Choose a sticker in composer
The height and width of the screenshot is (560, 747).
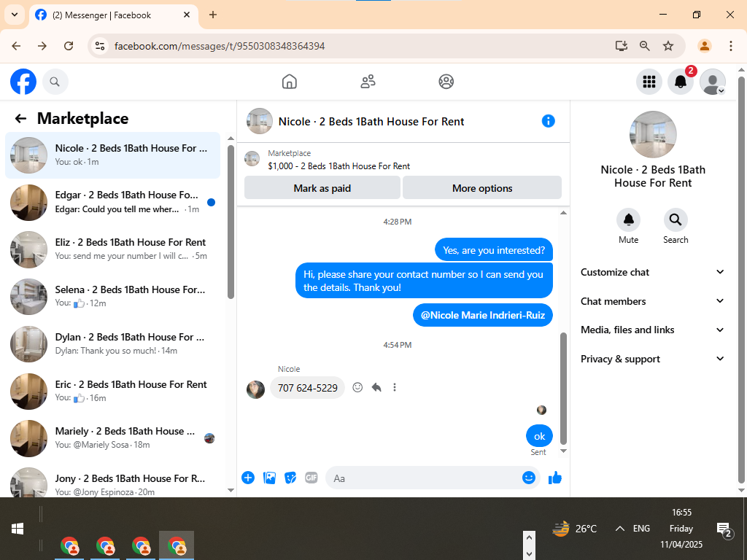pos(290,478)
